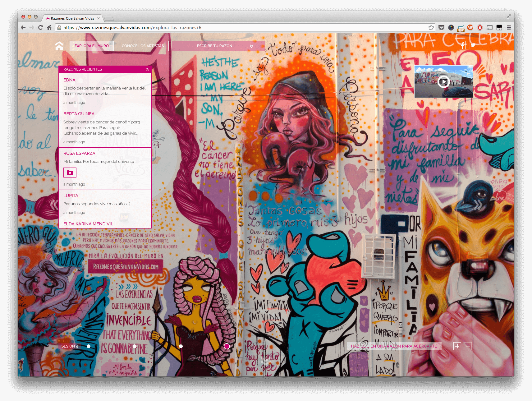Click the white home icon on the page
Viewport: 532px width, 401px height.
click(59, 46)
